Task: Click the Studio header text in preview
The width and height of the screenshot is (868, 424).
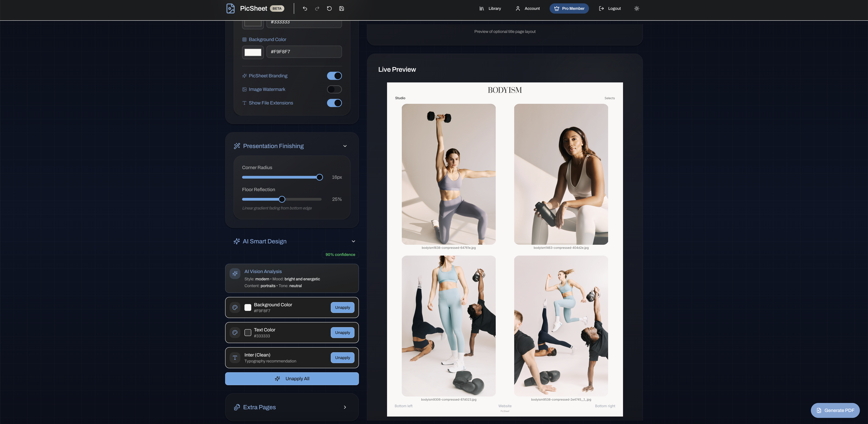Action: [x=400, y=98]
